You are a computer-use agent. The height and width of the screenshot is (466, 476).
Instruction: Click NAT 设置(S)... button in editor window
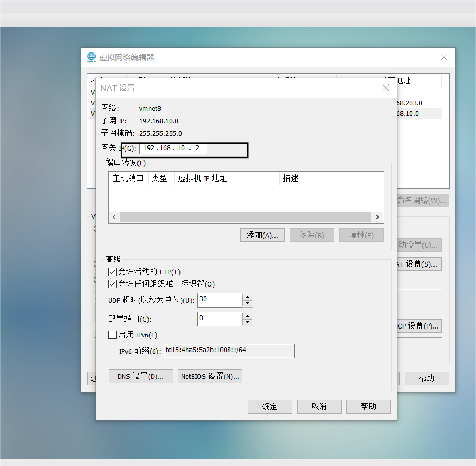(419, 264)
